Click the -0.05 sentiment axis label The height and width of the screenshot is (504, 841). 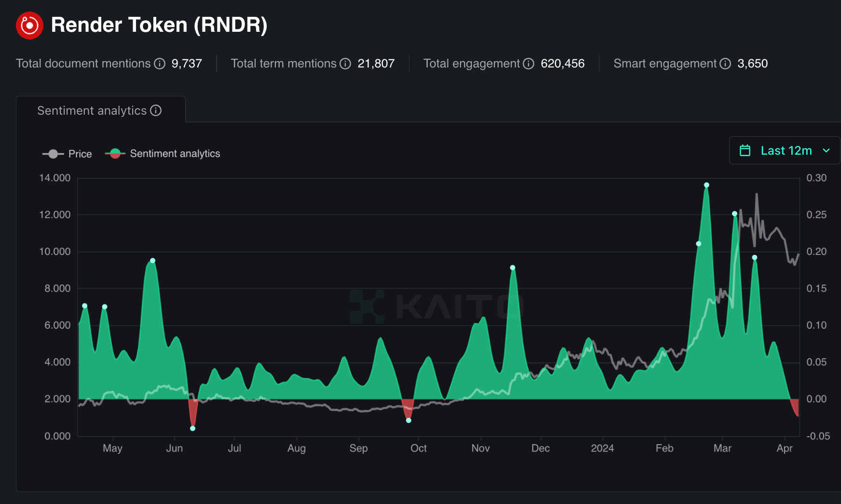pos(818,436)
